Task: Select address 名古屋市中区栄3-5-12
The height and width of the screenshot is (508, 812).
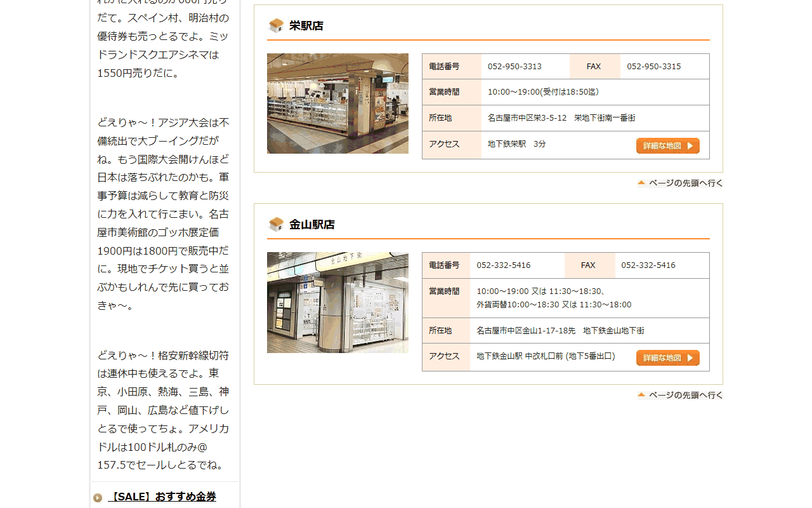Action: tap(527, 118)
